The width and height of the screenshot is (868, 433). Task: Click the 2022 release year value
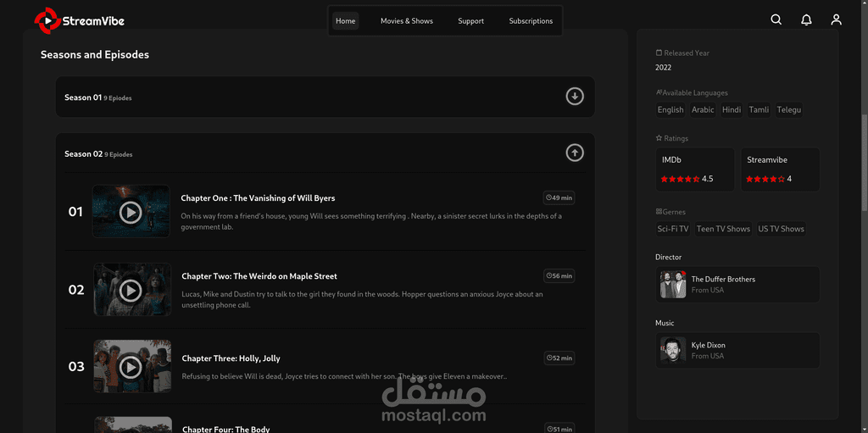point(663,68)
